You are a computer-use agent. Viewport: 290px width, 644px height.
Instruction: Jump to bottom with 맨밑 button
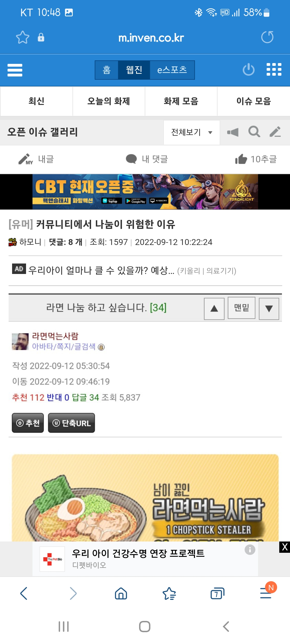241,308
